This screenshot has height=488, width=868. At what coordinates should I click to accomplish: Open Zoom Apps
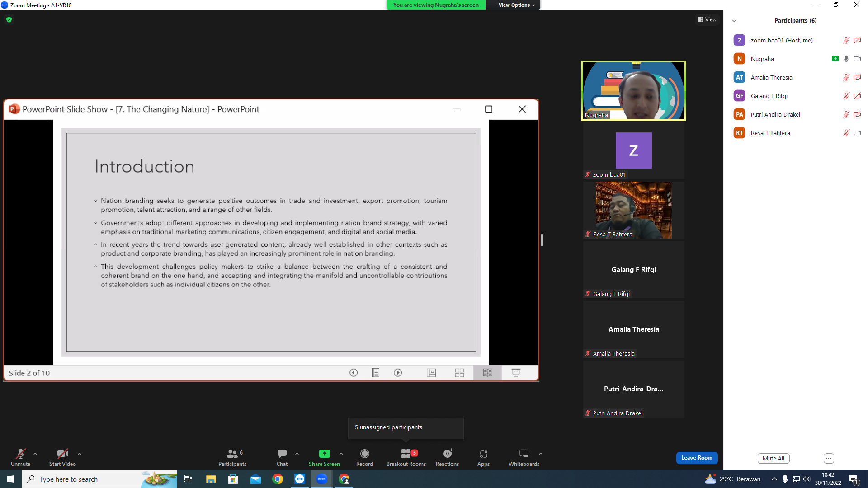(483, 457)
